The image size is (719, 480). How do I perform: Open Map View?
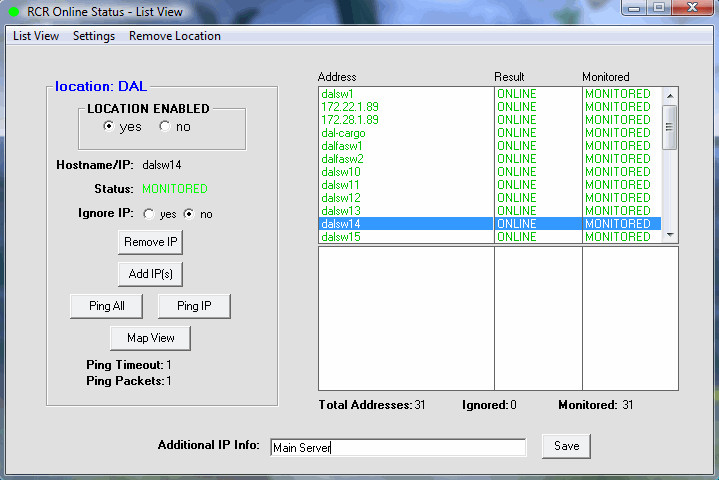point(150,338)
